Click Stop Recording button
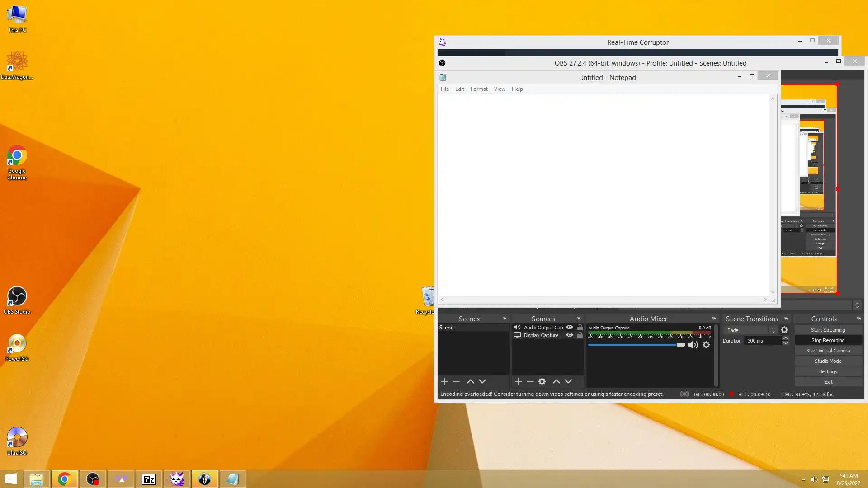 (828, 340)
